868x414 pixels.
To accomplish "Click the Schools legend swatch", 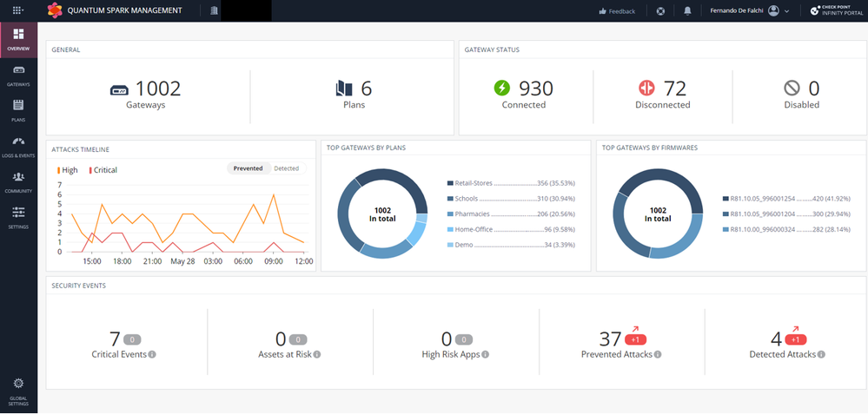I will tap(450, 199).
